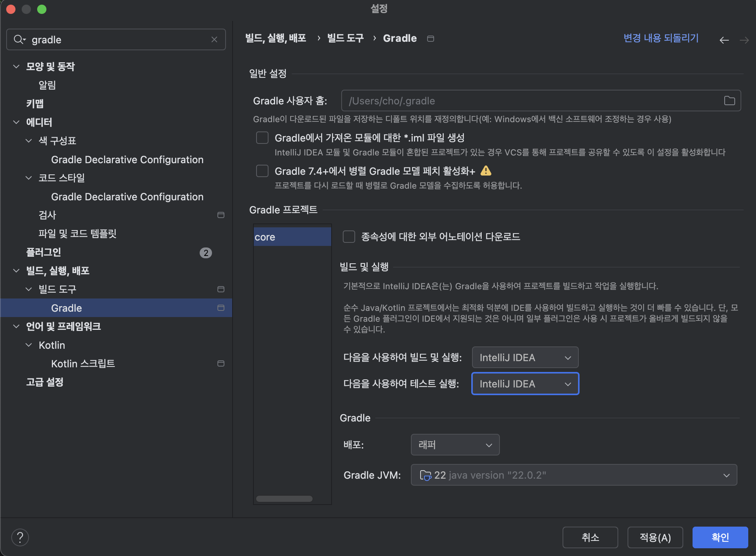Enable *.iml file generation for Gradle modules

262,138
